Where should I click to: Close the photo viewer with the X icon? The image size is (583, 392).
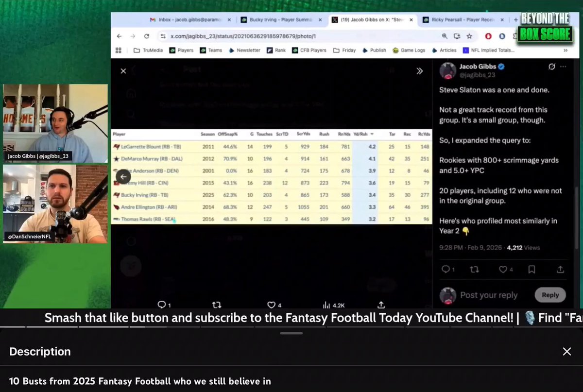coord(123,71)
